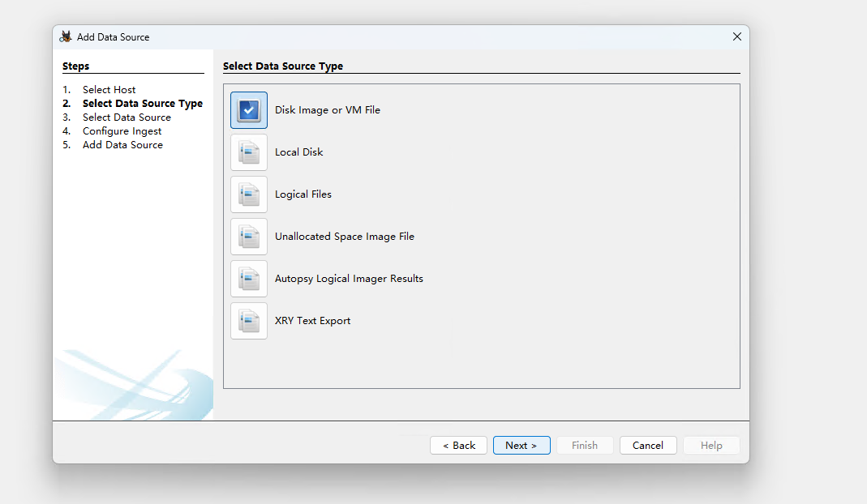The image size is (867, 504).
Task: Click the "Disk Image or VM File" label
Action: 328,110
